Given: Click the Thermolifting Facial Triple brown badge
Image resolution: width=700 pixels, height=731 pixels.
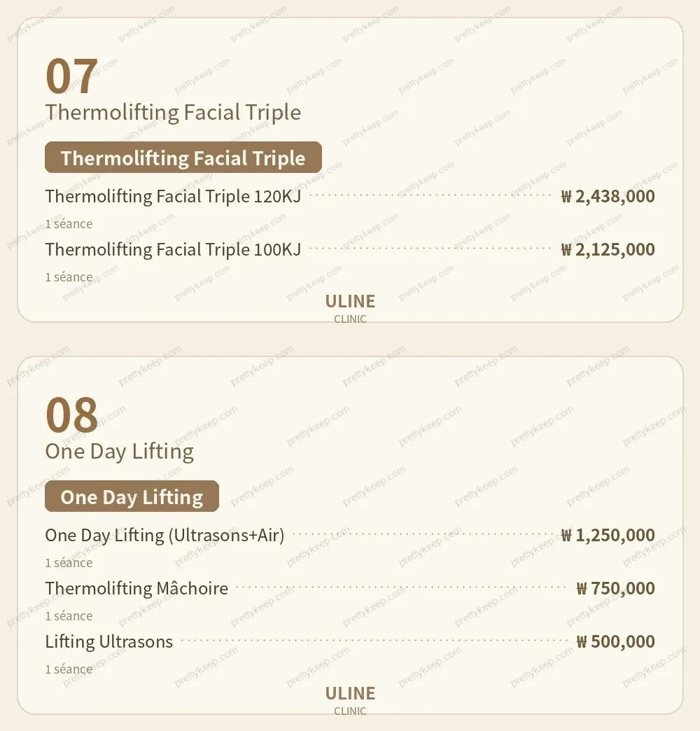Looking at the screenshot, I should click(183, 157).
